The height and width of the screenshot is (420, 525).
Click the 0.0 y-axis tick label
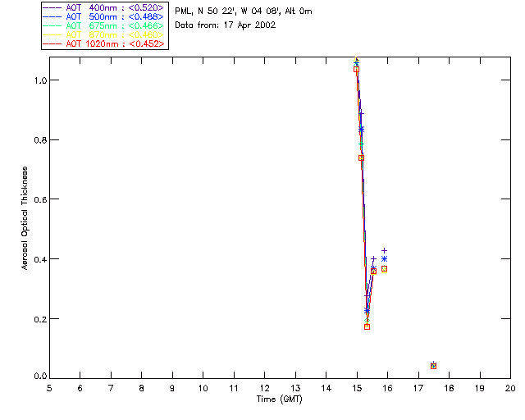(x=40, y=377)
